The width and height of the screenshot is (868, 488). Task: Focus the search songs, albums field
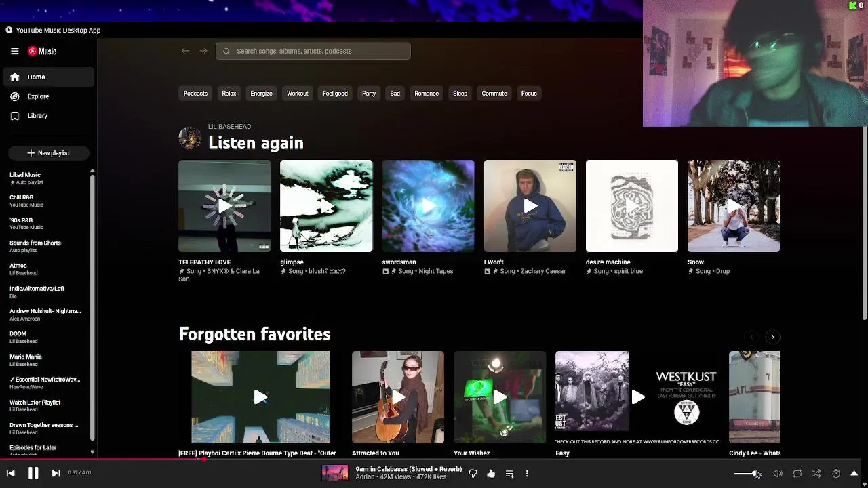tap(313, 51)
